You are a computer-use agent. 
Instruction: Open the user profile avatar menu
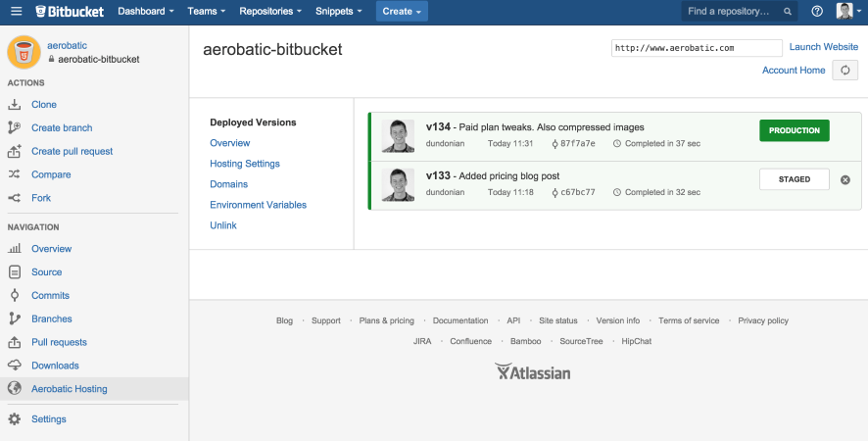tap(848, 11)
